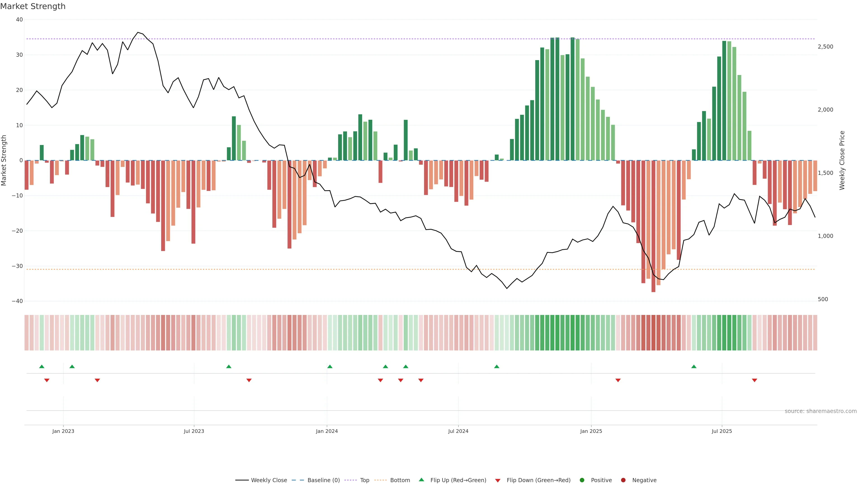Screen dimensions: 868x488
Task: Click the green Flip Up legend triangle
Action: [421, 480]
